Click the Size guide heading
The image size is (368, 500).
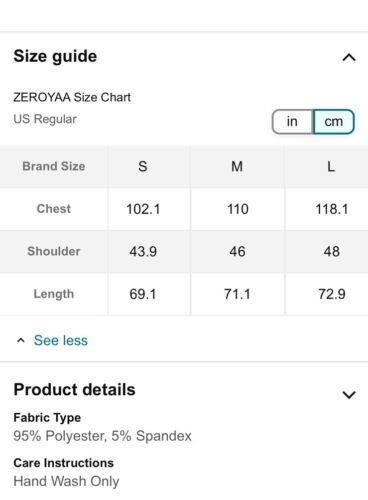point(55,56)
